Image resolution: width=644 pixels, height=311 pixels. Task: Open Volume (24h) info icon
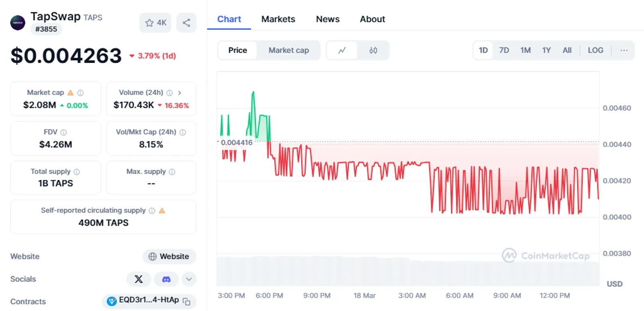[x=169, y=93]
